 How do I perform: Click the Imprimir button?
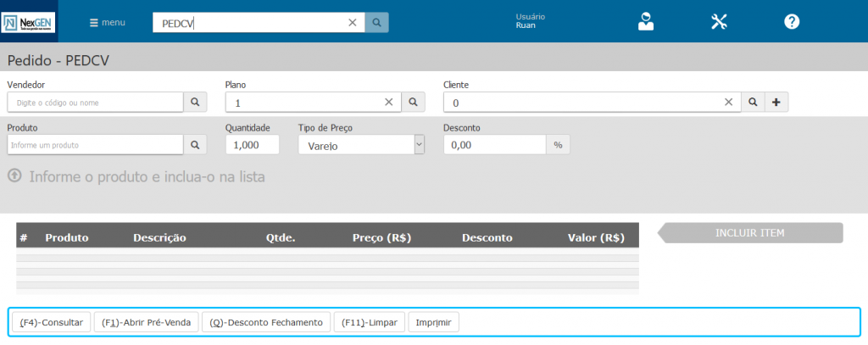click(433, 322)
